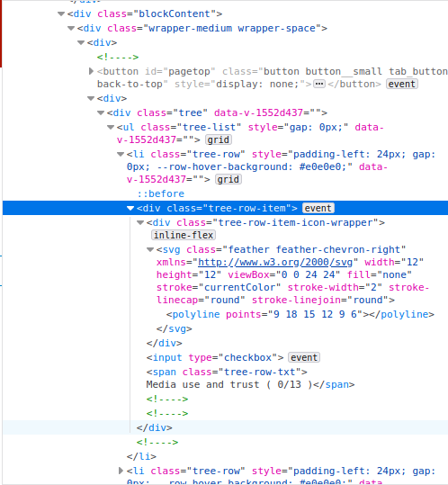
Task: Collapse the selected tree-row-item div
Action: [130, 209]
